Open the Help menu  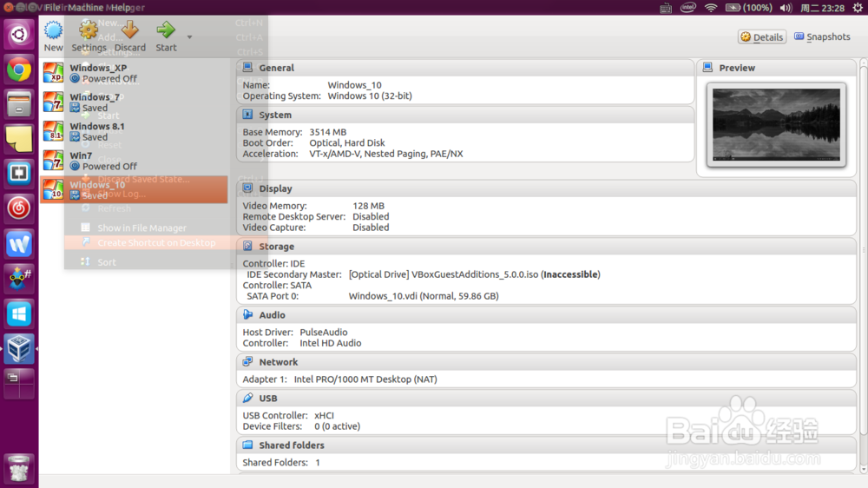tap(121, 7)
